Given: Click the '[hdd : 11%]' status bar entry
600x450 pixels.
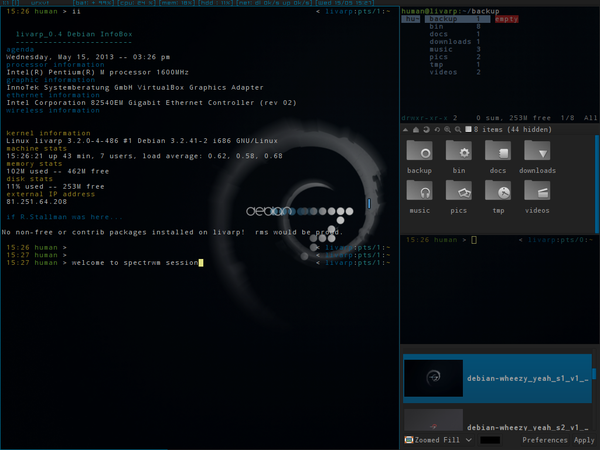Looking at the screenshot, I should click(216, 3).
